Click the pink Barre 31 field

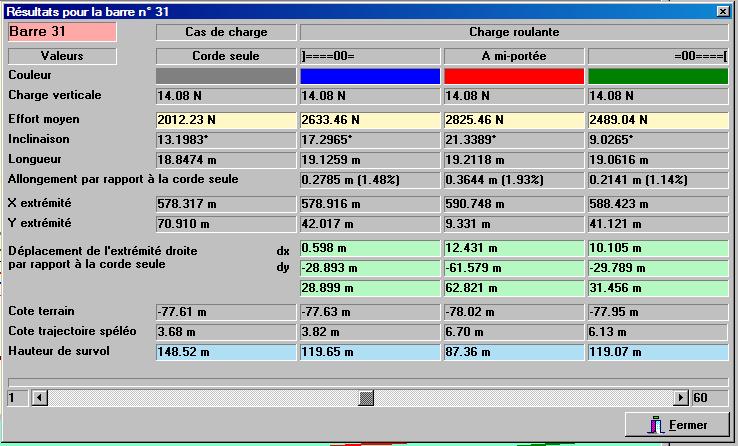(x=62, y=32)
